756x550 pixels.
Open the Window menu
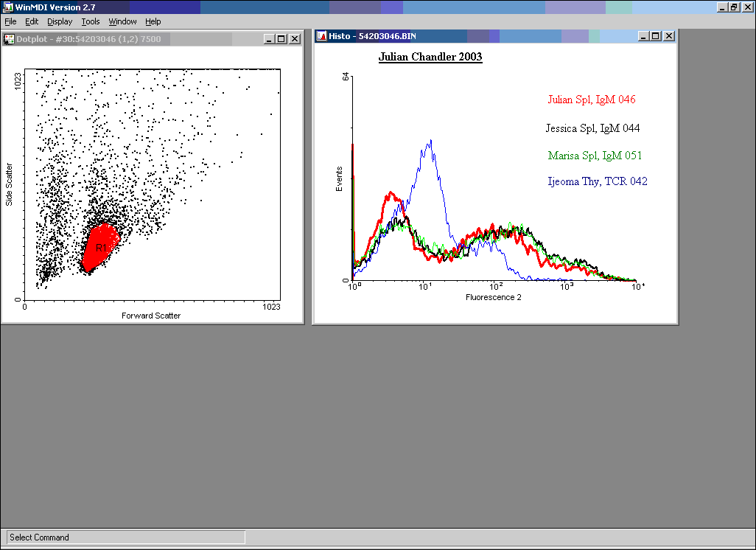122,22
